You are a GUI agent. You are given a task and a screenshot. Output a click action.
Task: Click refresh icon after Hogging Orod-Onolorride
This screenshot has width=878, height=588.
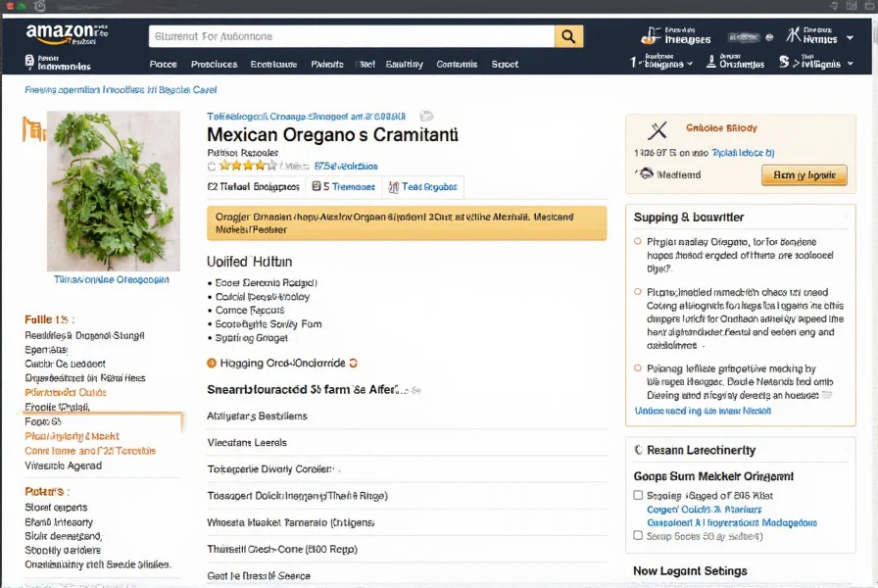tap(354, 363)
